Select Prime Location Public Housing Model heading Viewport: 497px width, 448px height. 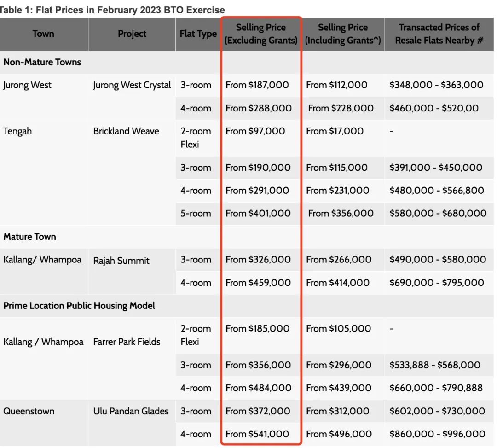[x=79, y=306]
